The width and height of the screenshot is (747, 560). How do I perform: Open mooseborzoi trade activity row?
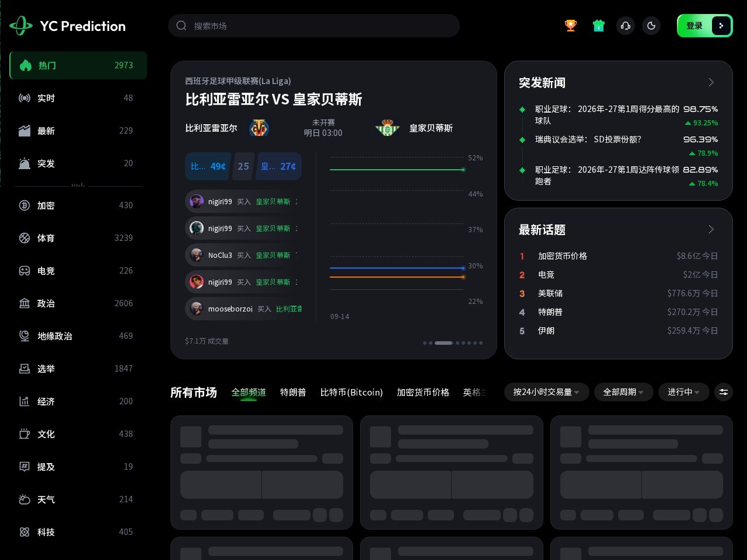(243, 309)
